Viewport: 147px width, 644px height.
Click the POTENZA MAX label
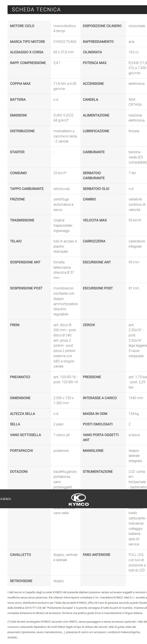coord(95,63)
